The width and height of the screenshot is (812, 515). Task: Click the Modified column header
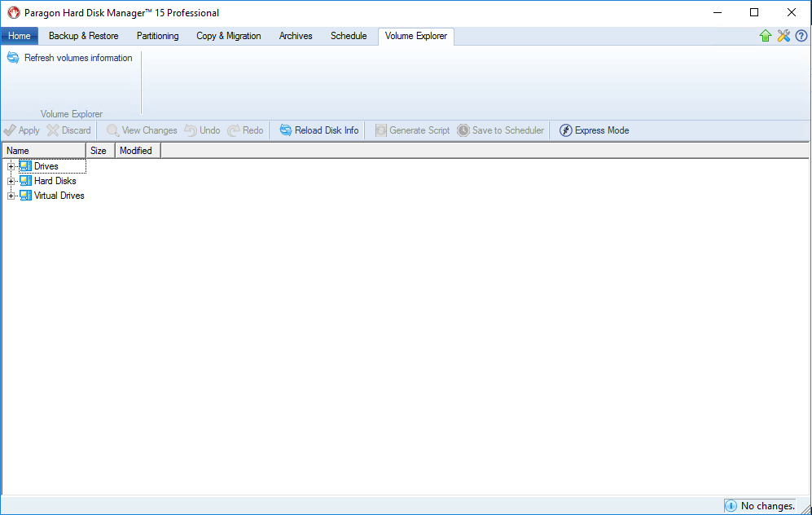click(x=137, y=151)
